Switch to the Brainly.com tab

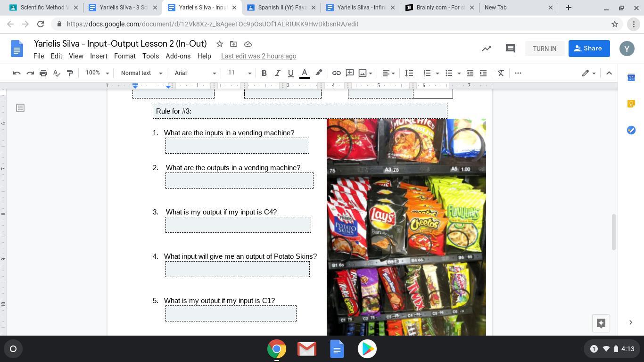(x=440, y=8)
